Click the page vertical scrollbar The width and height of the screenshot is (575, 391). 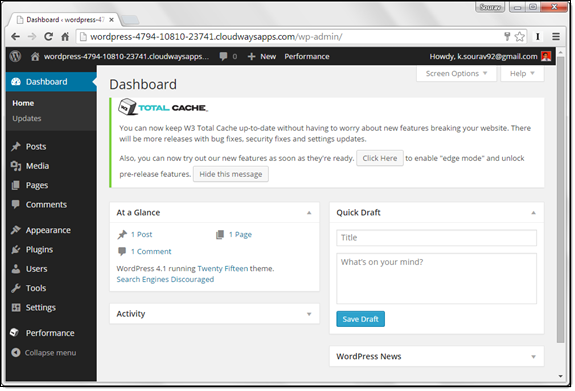point(560,200)
